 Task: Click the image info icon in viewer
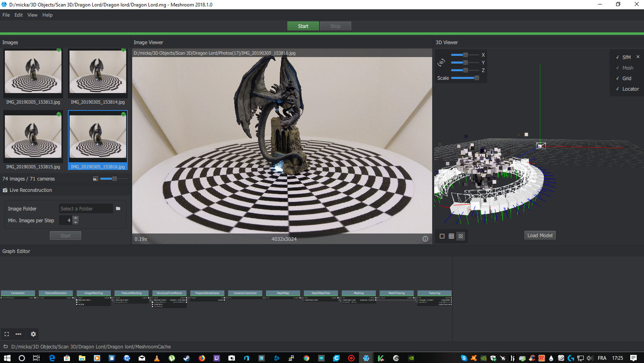click(x=425, y=239)
